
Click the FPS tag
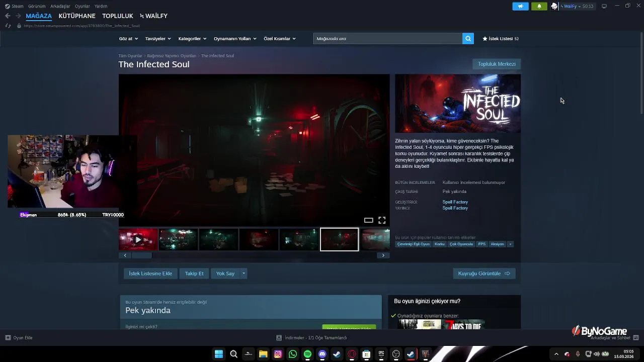pos(482,244)
